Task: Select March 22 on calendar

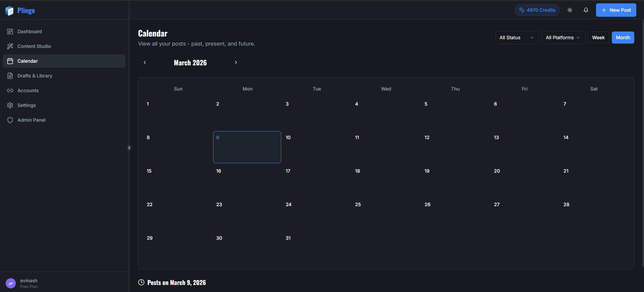Action: tap(178, 214)
